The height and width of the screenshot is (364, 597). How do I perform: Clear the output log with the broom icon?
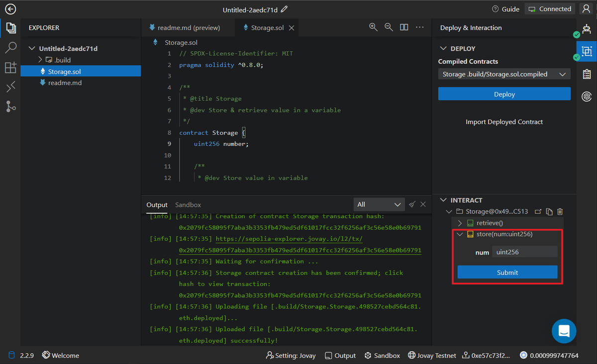tap(412, 204)
